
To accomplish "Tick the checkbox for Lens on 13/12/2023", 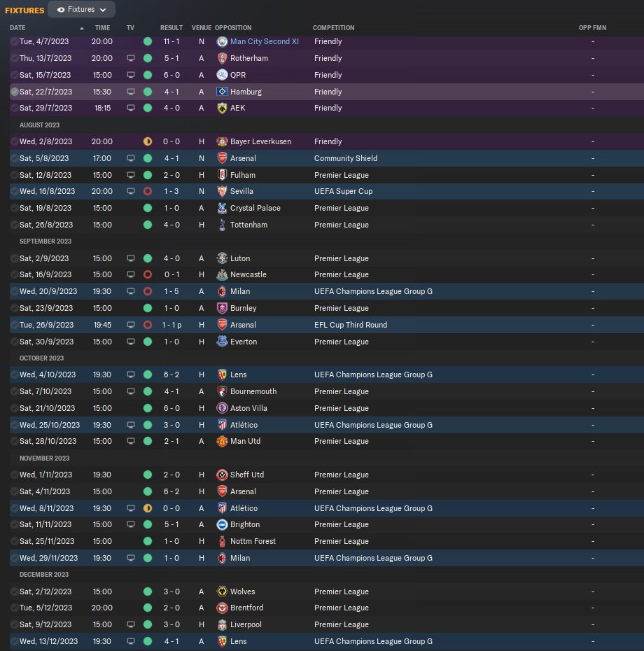I will 14,641.
